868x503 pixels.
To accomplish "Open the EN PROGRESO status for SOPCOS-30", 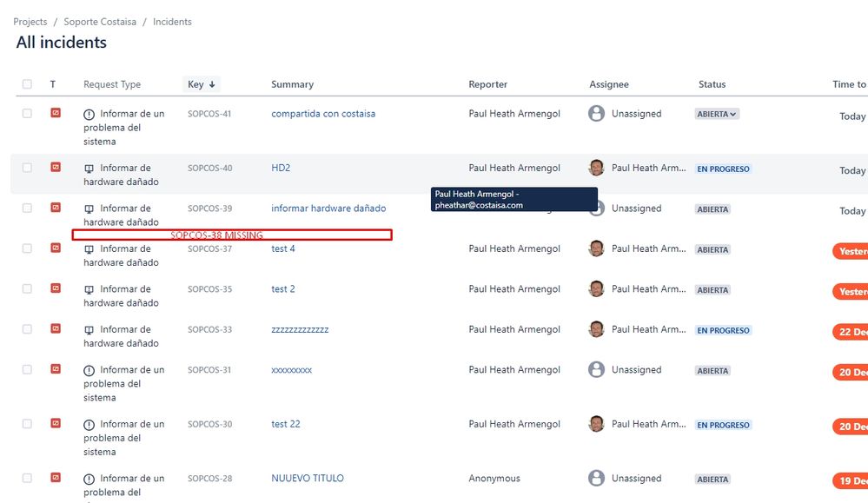I will point(723,425).
